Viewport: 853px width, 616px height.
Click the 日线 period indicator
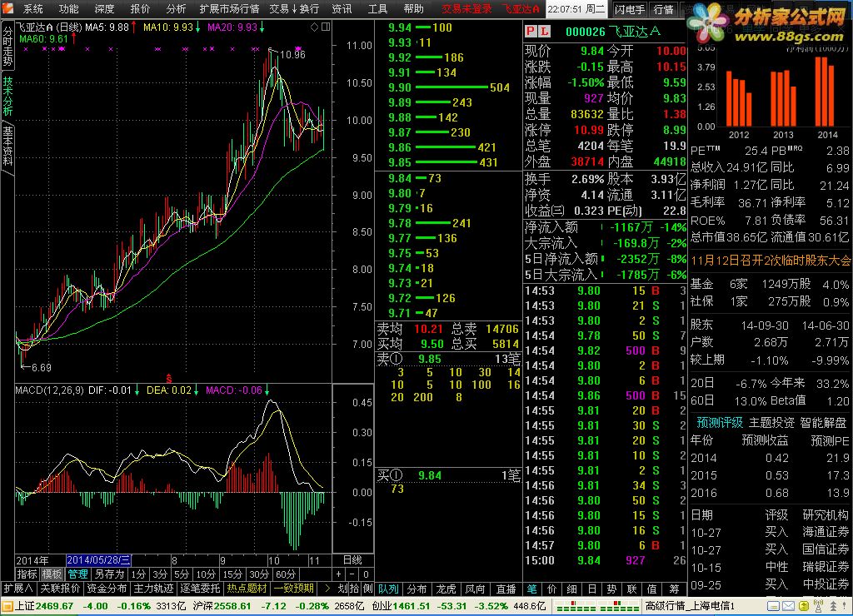click(352, 560)
